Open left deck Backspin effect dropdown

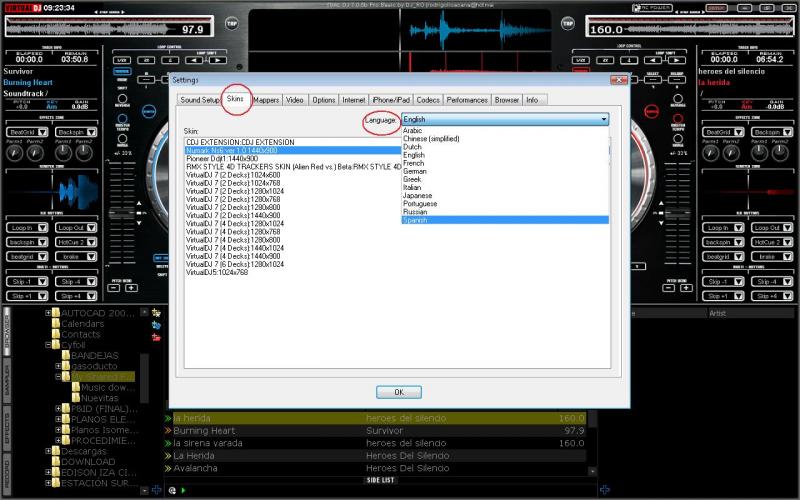pos(91,132)
